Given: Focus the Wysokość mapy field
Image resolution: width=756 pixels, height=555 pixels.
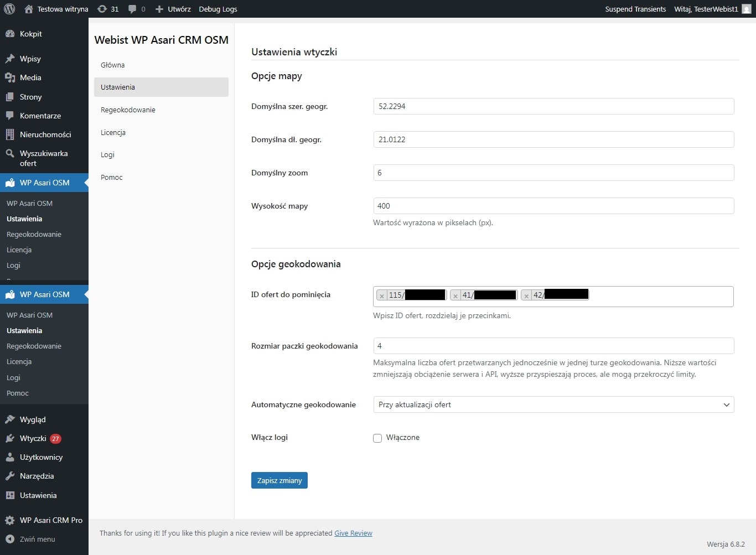Looking at the screenshot, I should (553, 206).
